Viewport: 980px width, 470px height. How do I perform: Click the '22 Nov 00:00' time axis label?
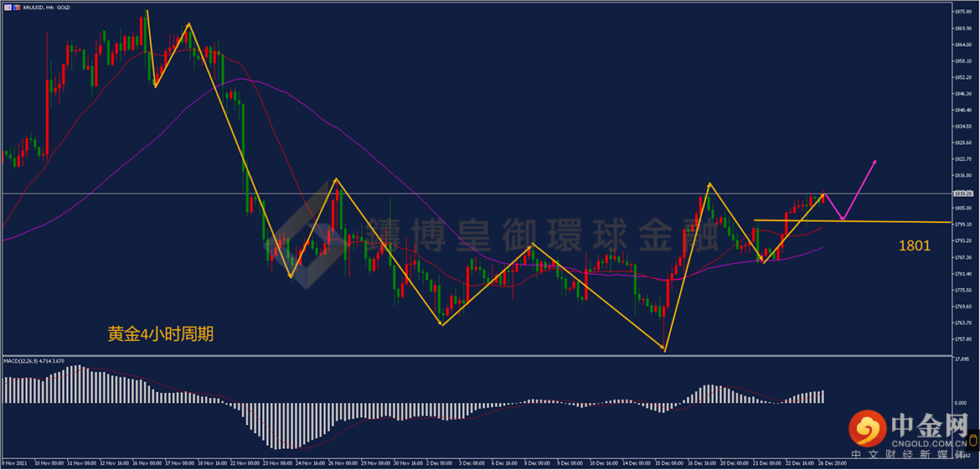[x=245, y=462]
